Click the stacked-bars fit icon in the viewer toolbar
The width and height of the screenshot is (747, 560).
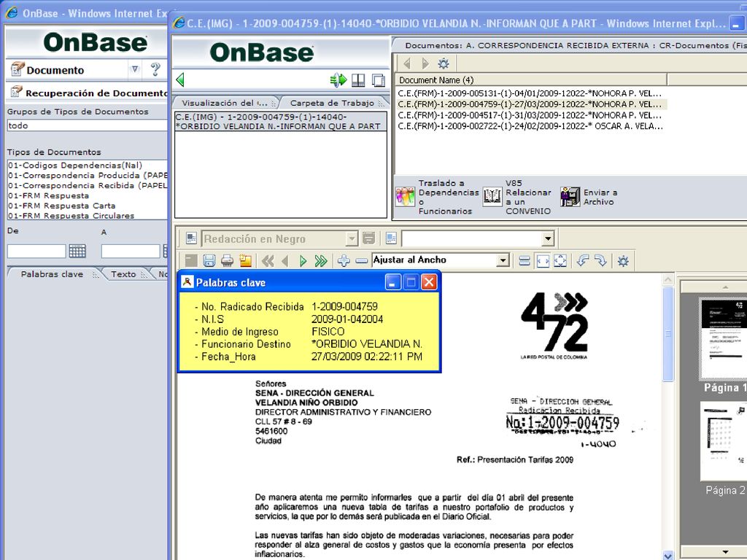(x=525, y=260)
